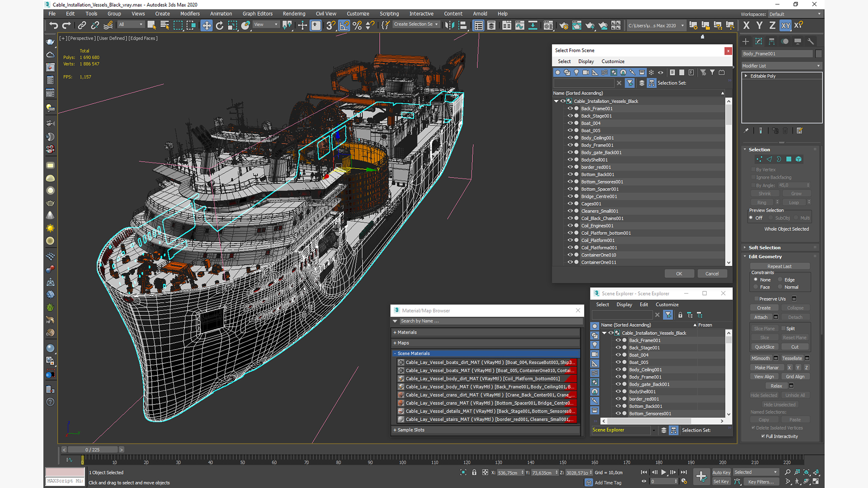Click OK in Select From Scene
Viewport: 868px width, 488px height.
pos(679,274)
